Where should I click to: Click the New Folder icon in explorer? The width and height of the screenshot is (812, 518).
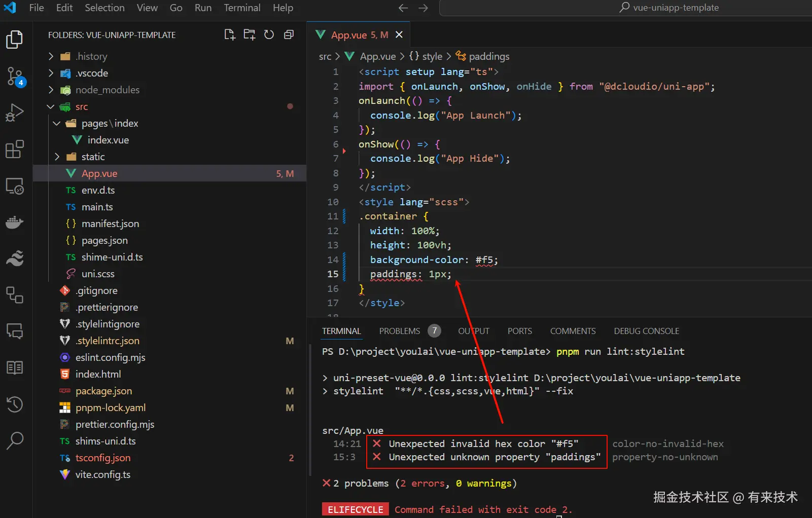[249, 34]
